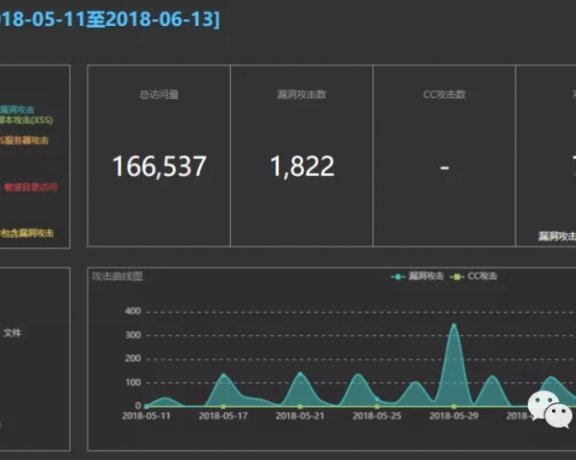This screenshot has width=576, height=460.
Task: Click the 100 y-axis tick label
Action: point(133,382)
